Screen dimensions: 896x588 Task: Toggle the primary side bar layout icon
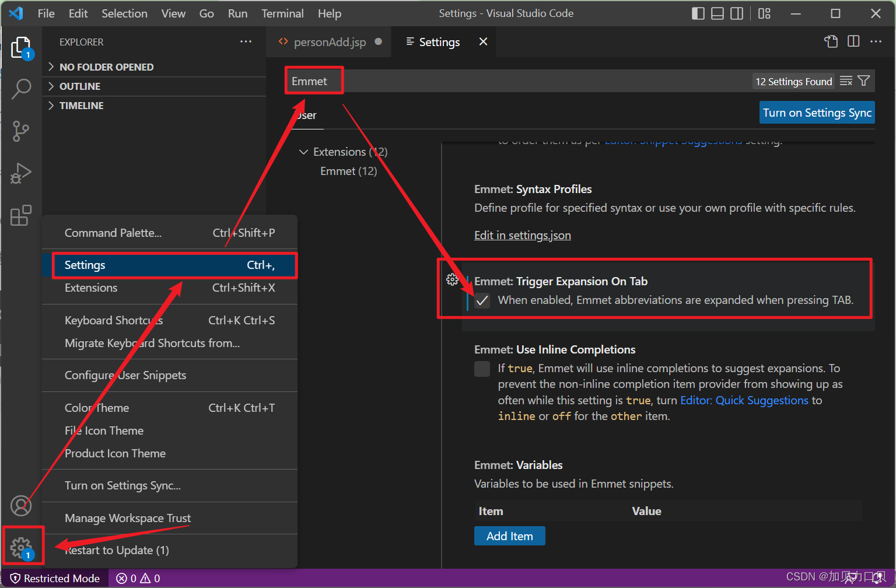point(698,13)
